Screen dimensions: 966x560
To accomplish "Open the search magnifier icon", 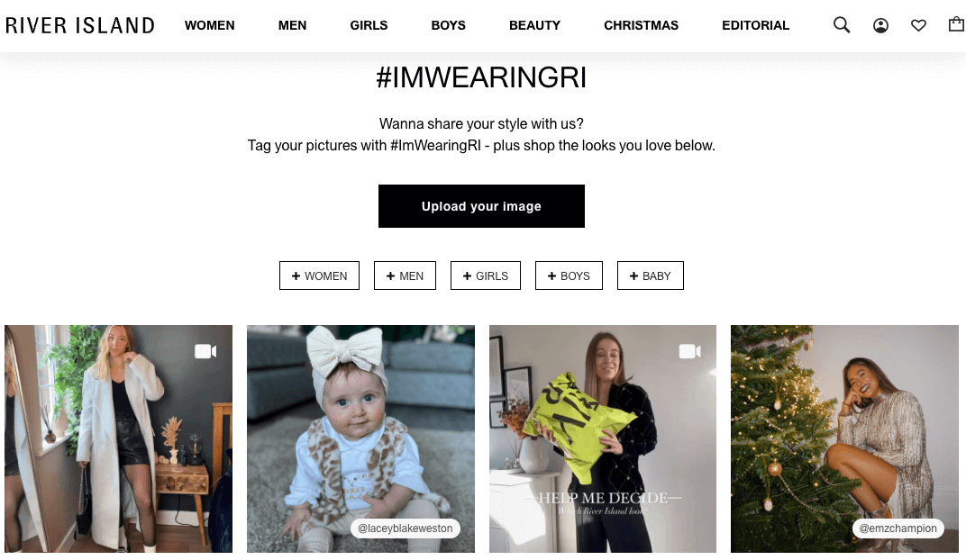I will tap(842, 25).
